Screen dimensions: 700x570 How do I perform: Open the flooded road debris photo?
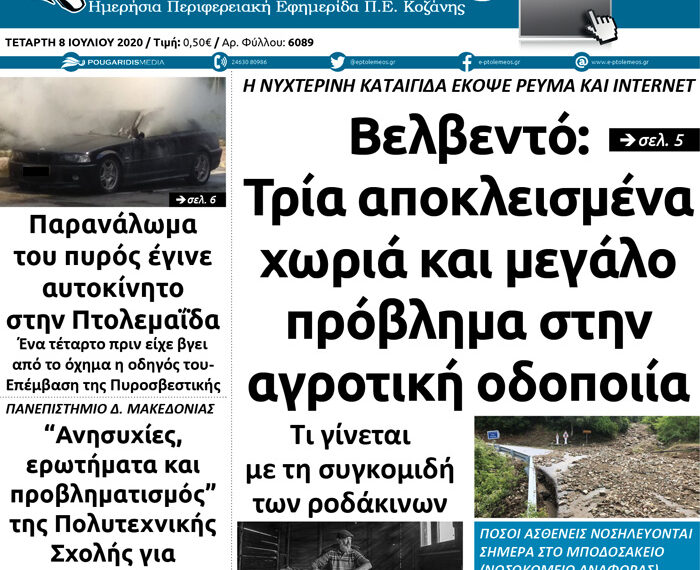[587, 467]
